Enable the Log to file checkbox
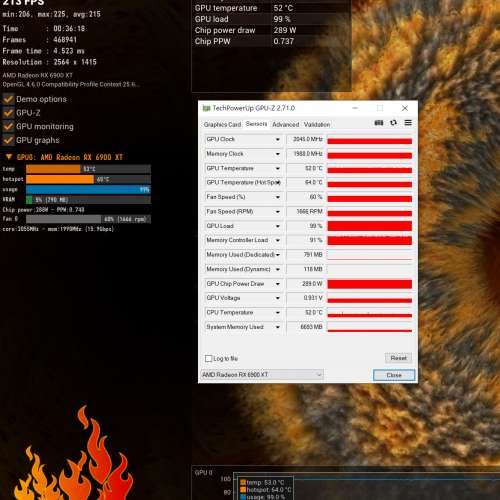The width and height of the screenshot is (500, 500). (x=209, y=358)
